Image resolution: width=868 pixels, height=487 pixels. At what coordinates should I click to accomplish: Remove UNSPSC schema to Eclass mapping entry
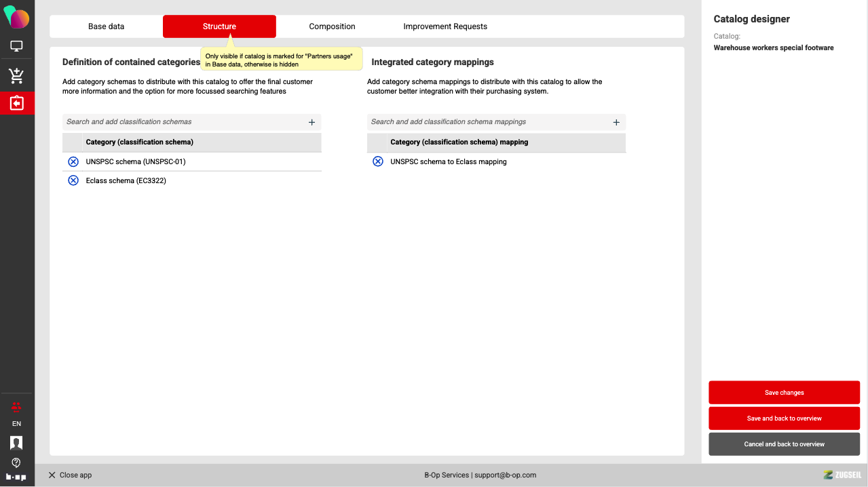pos(378,162)
